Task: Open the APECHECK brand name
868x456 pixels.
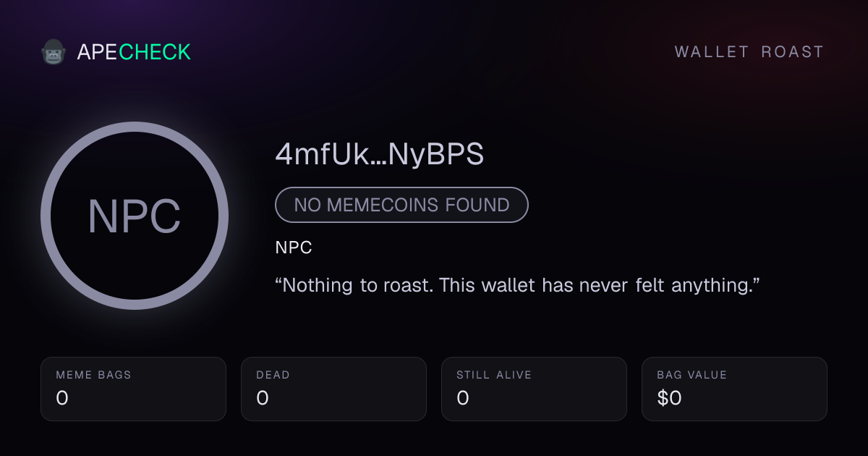Action: pyautogui.click(x=134, y=52)
